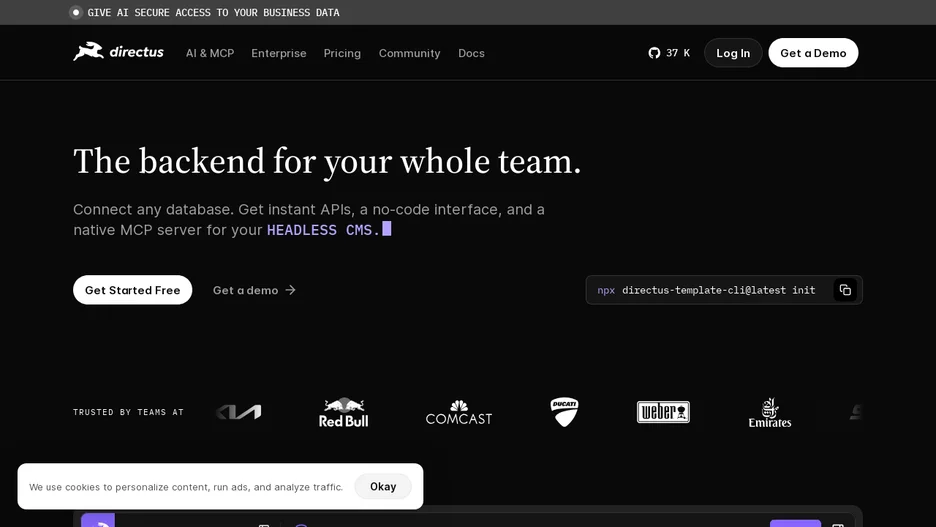Viewport: 936px width, 527px height.
Task: Follow the Get a demo arrow link
Action: click(254, 290)
